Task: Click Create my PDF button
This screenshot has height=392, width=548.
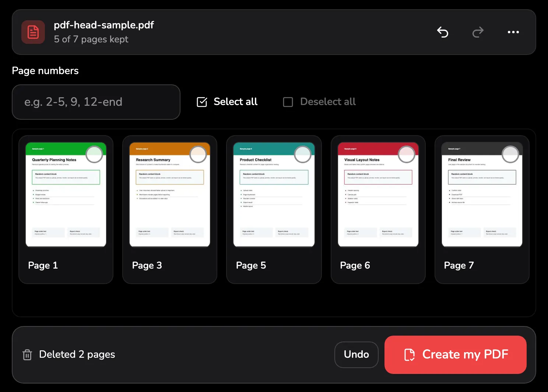Action: click(x=456, y=354)
